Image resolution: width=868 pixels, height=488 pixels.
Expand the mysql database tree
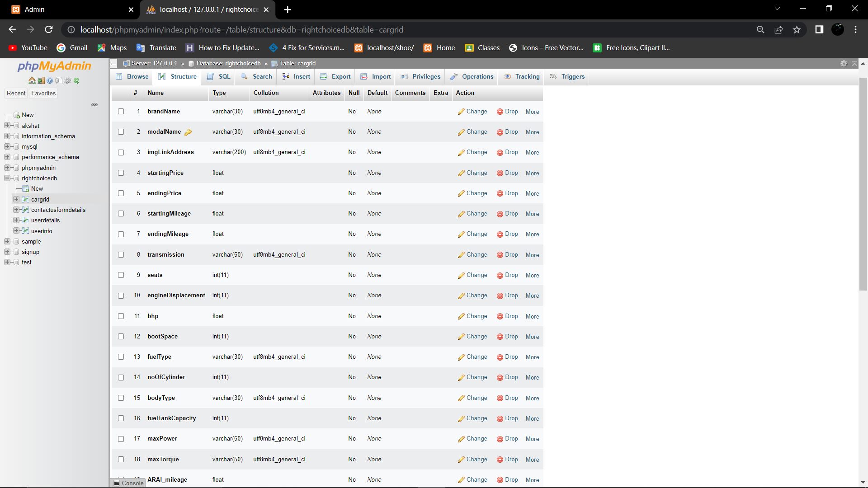tap(8, 146)
